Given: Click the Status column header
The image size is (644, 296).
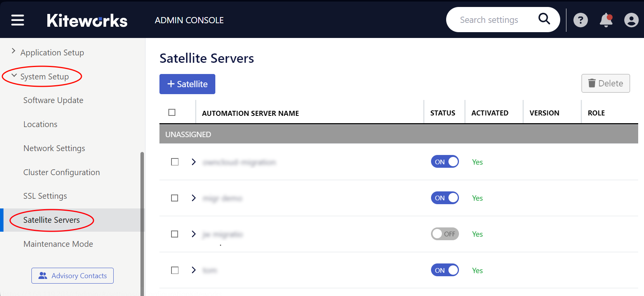Looking at the screenshot, I should (x=443, y=113).
